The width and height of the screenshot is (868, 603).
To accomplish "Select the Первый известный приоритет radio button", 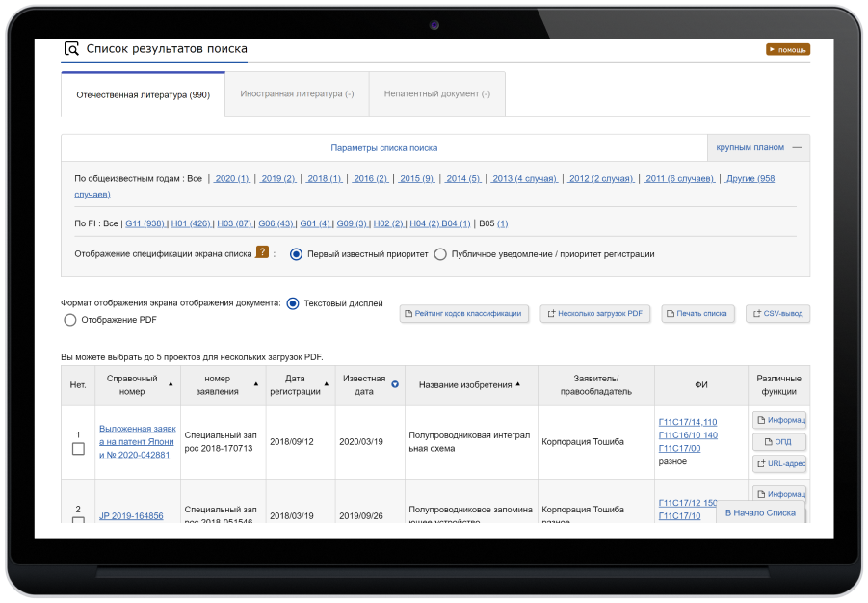I will (x=297, y=254).
